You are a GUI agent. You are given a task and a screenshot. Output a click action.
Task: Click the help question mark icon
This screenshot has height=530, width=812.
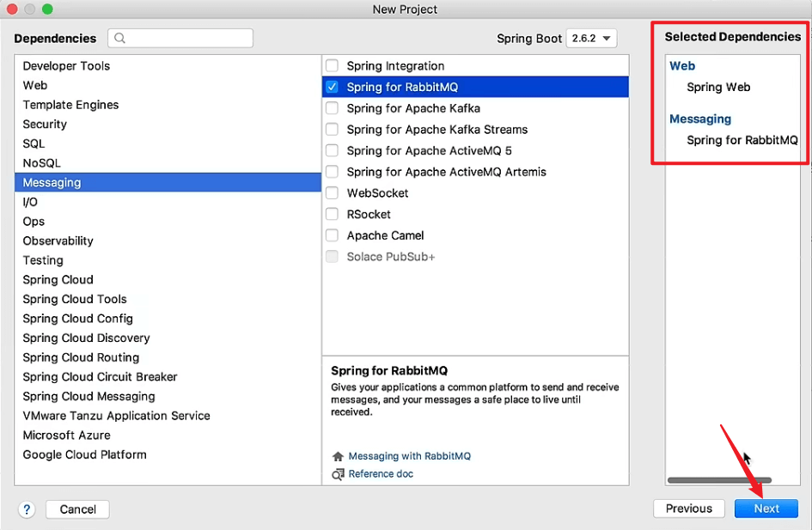click(x=27, y=509)
